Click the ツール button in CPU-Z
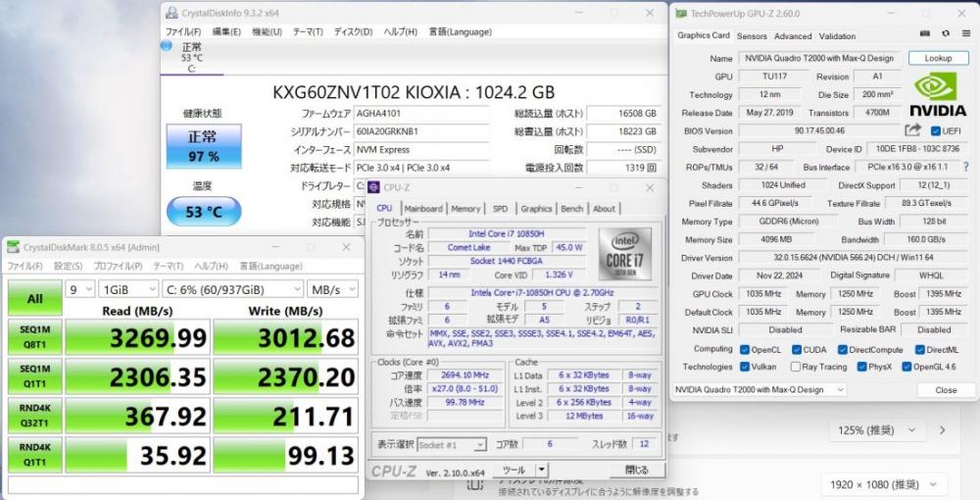This screenshot has width=980, height=500. (514, 470)
